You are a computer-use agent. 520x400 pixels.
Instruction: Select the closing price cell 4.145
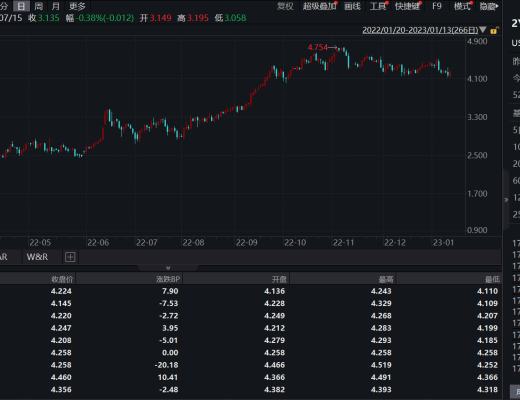click(x=61, y=304)
